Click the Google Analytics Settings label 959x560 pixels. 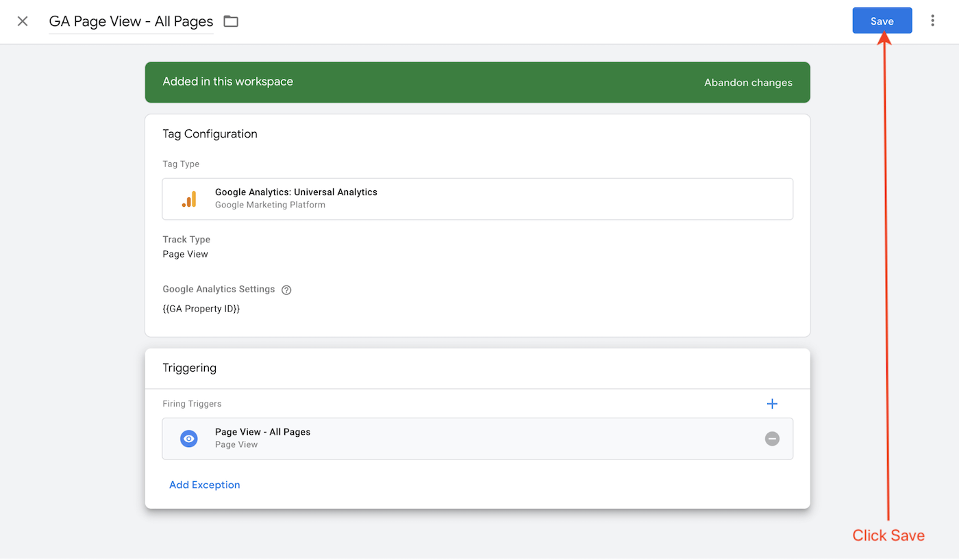(219, 290)
